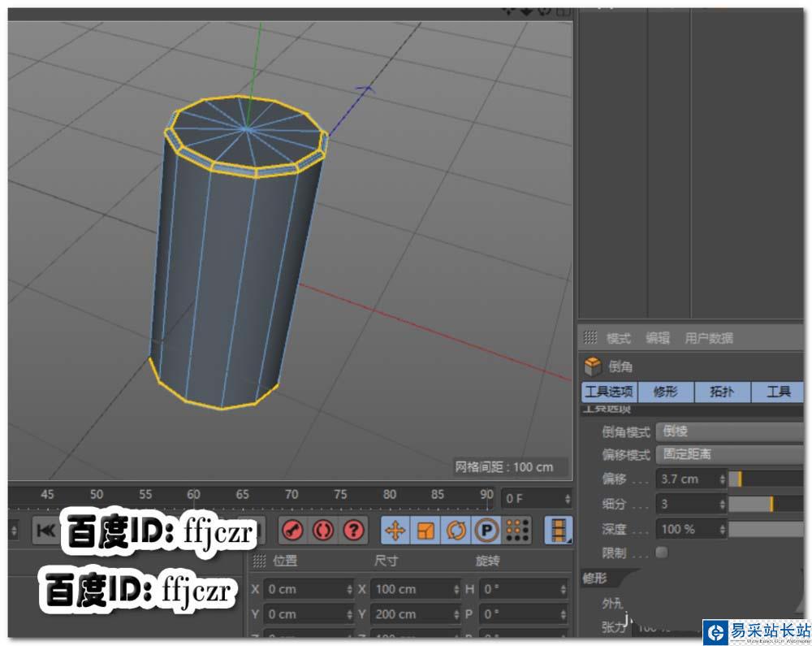Click the 深度 field showing 100 %
Screen dimensions: 812x646
687,529
